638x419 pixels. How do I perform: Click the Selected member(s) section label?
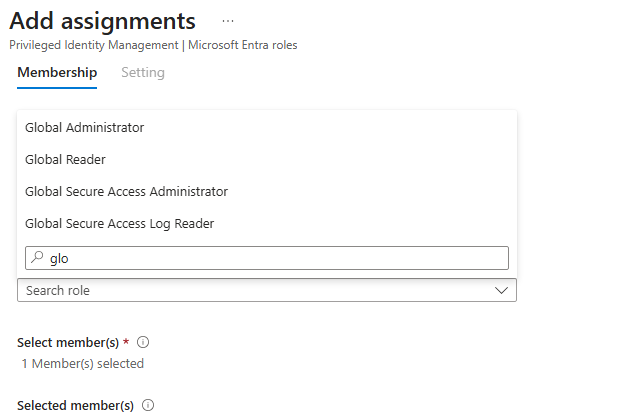[75, 405]
